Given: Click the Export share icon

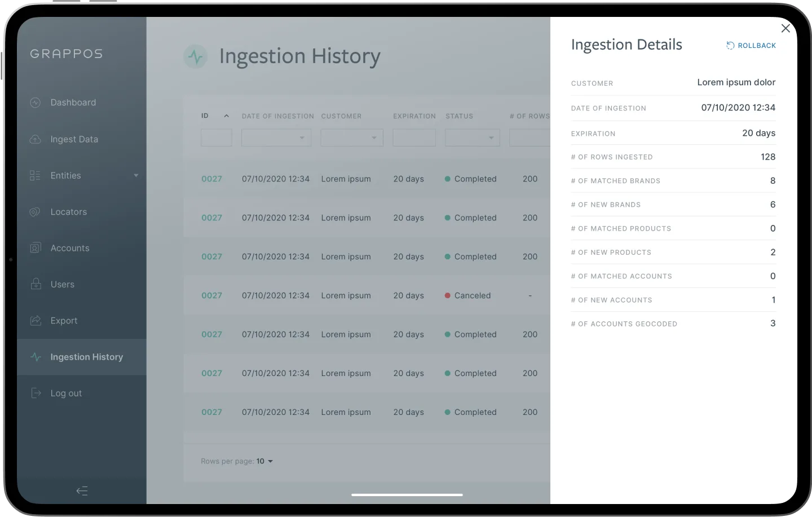Looking at the screenshot, I should [x=36, y=321].
